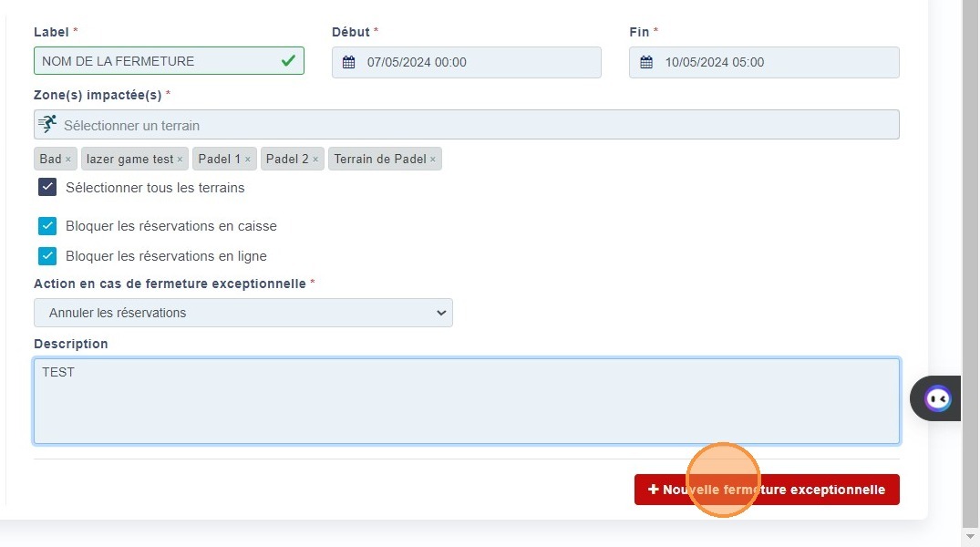Remove the Padel 1 tag
Viewport: 980px width, 547px height.
coord(248,160)
